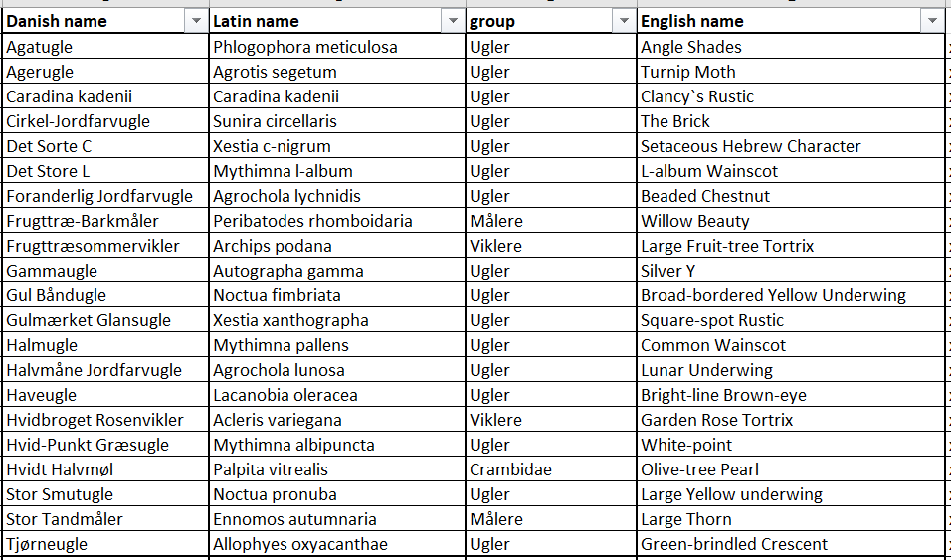Click the Viklere cell for Archips podana
951x560 pixels.
tap(551, 246)
